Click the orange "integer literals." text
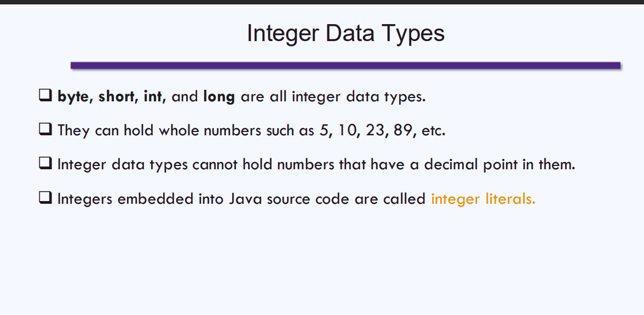Viewport: 644px width, 315px height. click(x=483, y=198)
